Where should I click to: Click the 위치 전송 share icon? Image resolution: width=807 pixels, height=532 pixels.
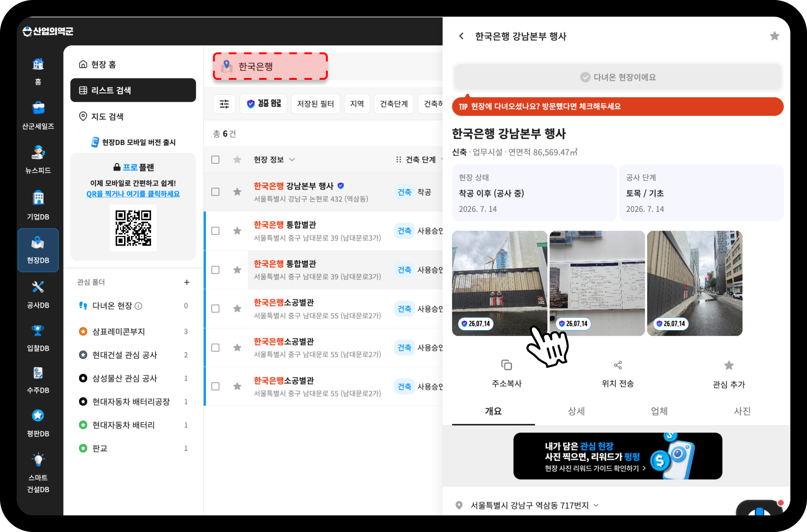pos(618,365)
